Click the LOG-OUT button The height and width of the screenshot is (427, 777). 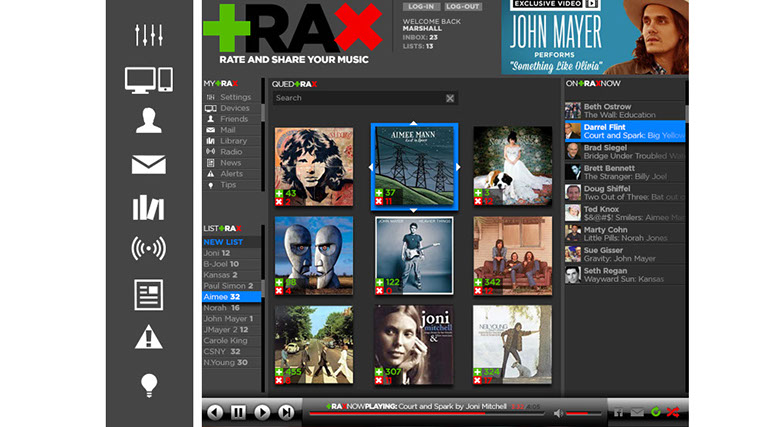[x=462, y=7]
